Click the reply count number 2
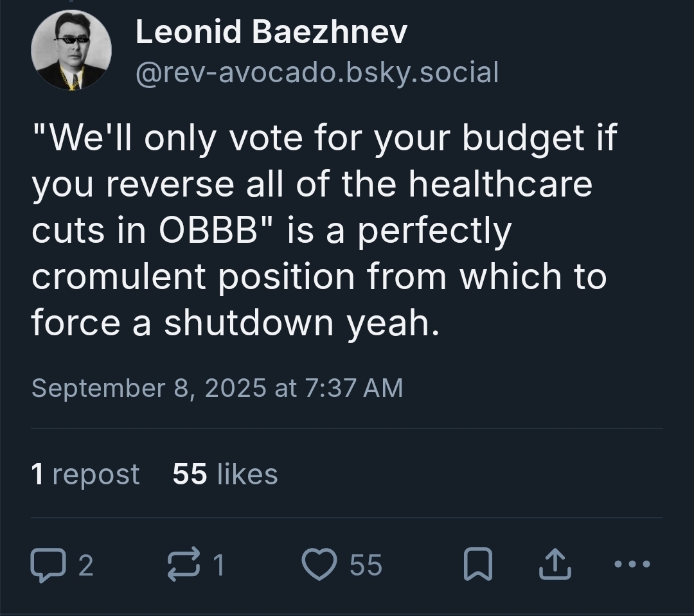Viewport: 694px width, 616px height. tap(85, 566)
